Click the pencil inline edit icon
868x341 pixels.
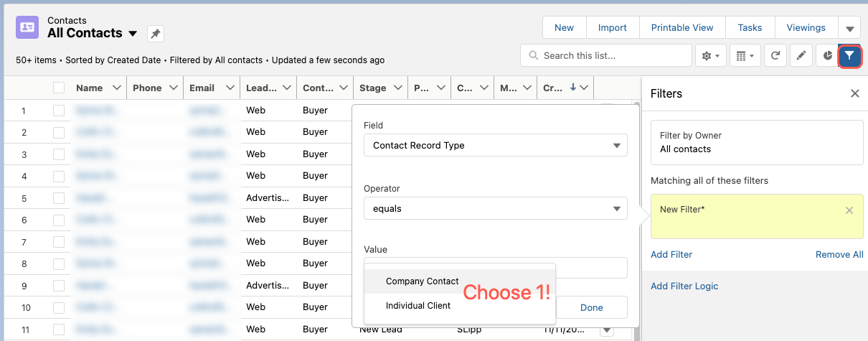pos(801,55)
